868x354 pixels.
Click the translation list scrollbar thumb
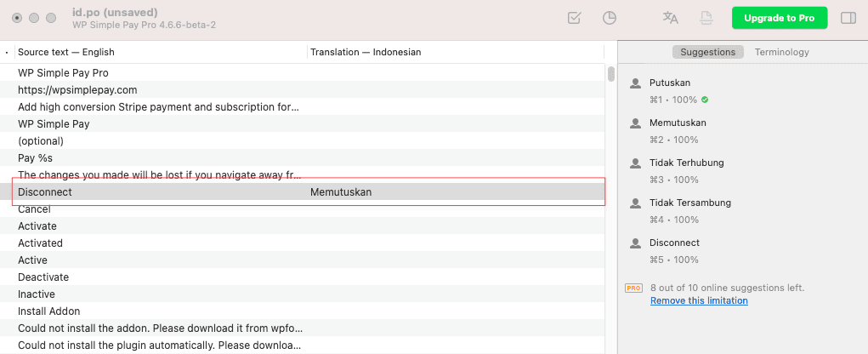tap(611, 74)
